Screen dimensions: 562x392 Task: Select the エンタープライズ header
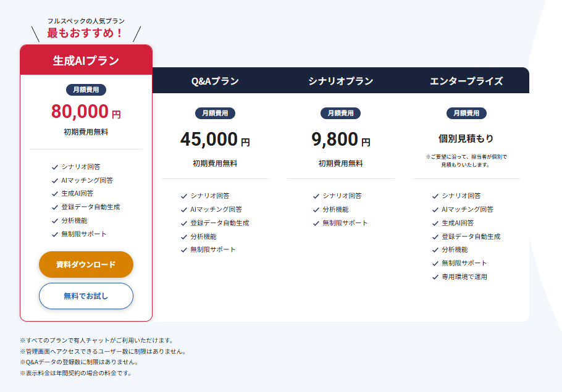click(466, 81)
